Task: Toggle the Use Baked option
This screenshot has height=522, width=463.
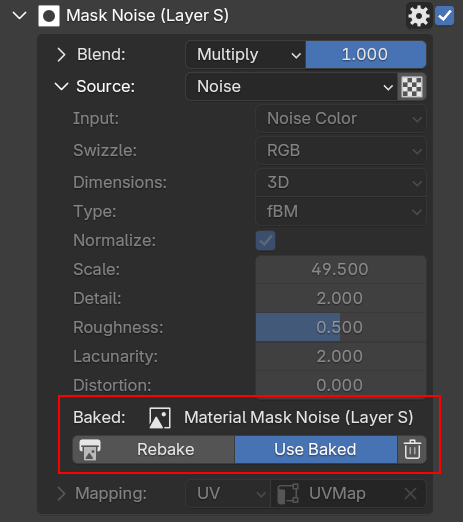Action: [x=316, y=449]
